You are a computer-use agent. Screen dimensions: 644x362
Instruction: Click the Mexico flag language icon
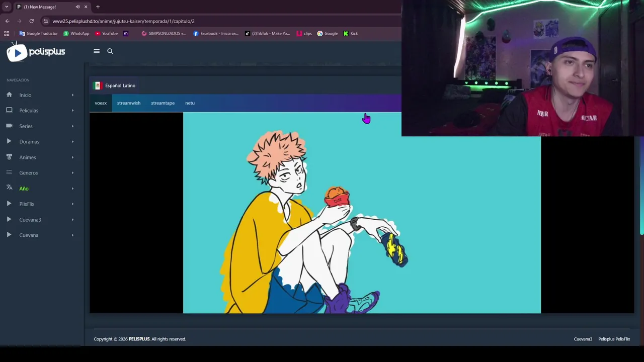97,85
